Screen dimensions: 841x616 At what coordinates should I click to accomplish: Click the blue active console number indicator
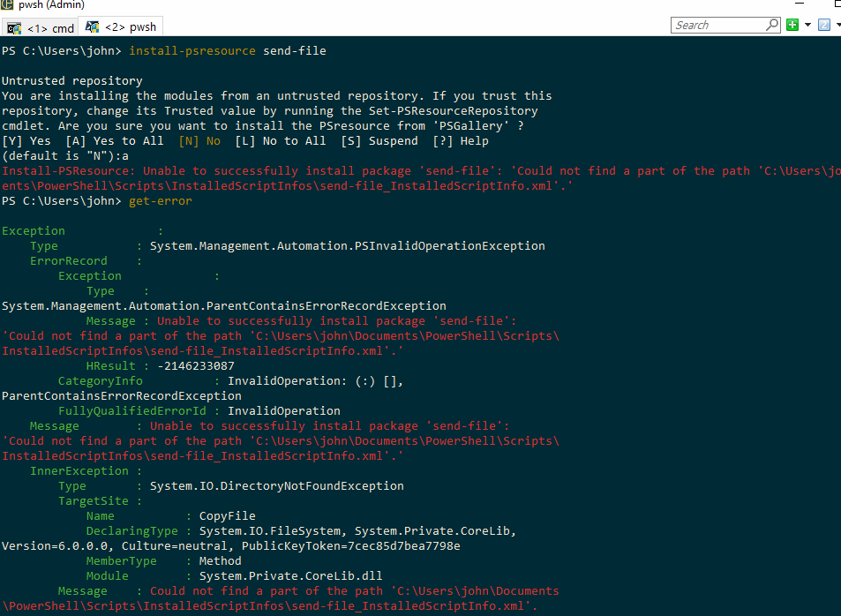pyautogui.click(x=823, y=25)
